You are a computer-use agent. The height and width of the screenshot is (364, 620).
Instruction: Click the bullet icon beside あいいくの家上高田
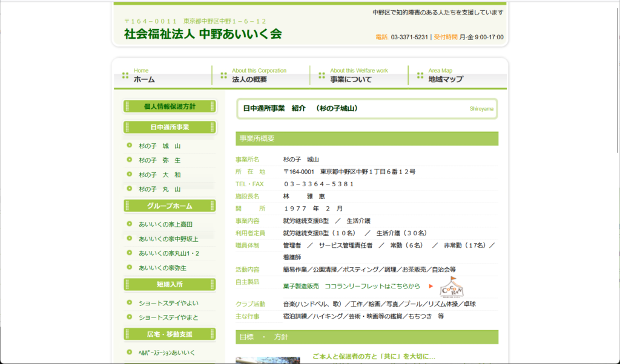coord(130,224)
